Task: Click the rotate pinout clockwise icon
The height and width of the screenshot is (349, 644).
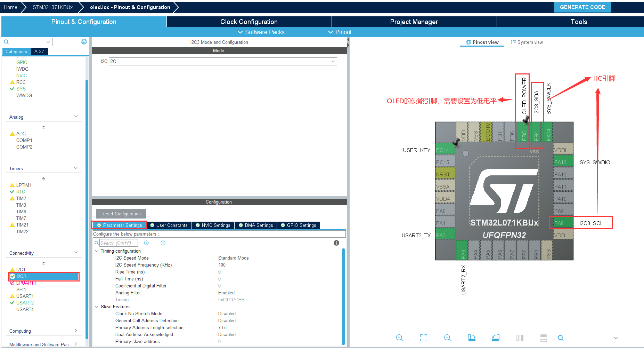Action: tap(472, 338)
